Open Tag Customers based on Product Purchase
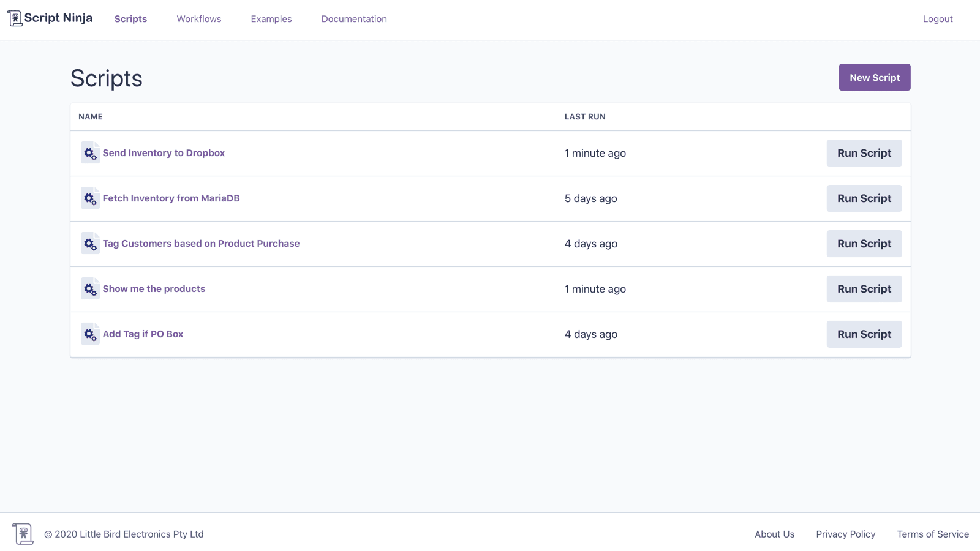980x551 pixels. point(202,244)
